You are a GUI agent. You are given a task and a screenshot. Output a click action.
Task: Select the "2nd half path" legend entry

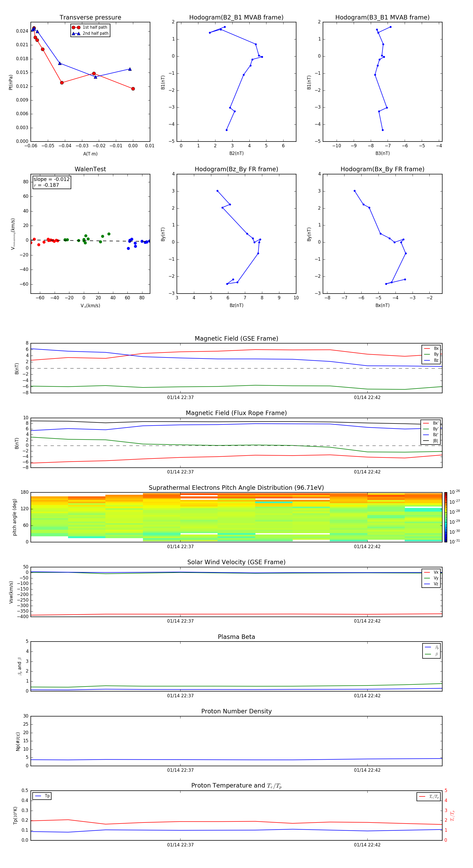90,33
